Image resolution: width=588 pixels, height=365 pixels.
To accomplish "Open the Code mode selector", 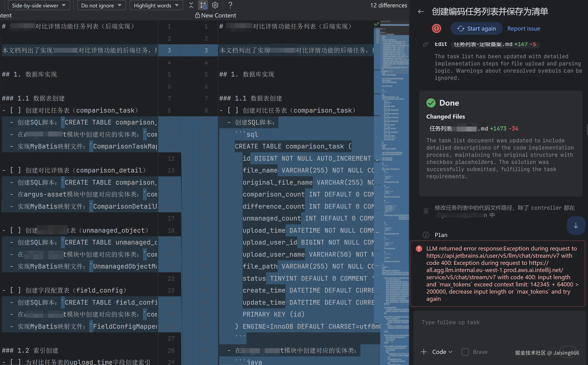I will [442, 352].
